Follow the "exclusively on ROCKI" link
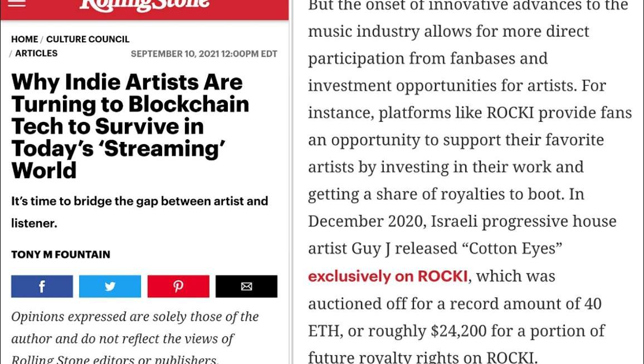The image size is (644, 364). [x=388, y=277]
